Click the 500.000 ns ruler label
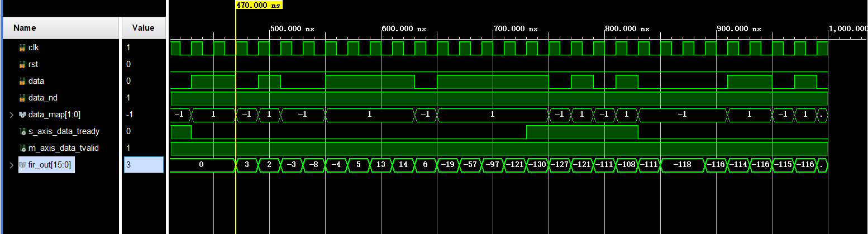 point(293,28)
